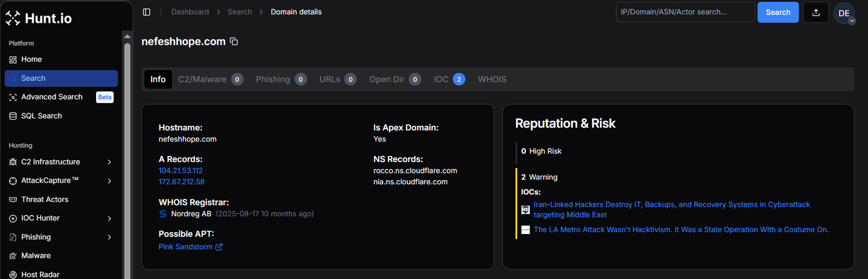Click the Host Radar icon
Screen dimensions: 868x279
[13, 275]
